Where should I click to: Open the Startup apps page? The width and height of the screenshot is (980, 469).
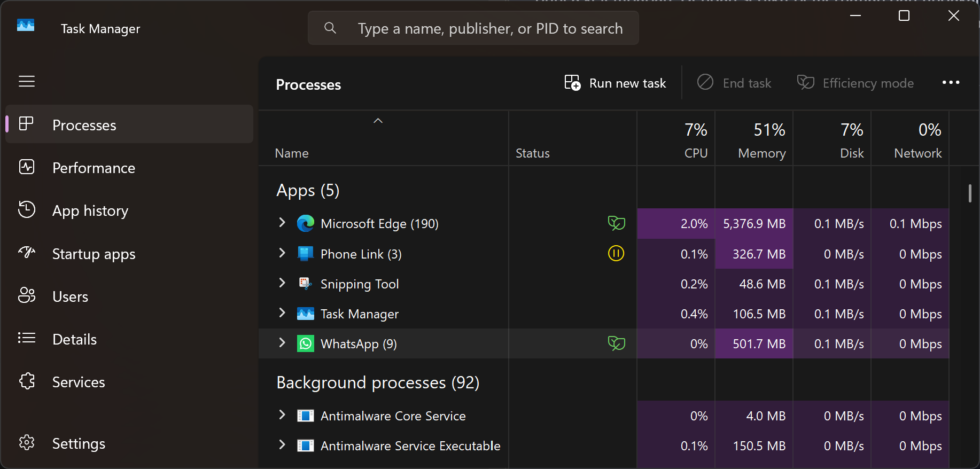pos(94,254)
